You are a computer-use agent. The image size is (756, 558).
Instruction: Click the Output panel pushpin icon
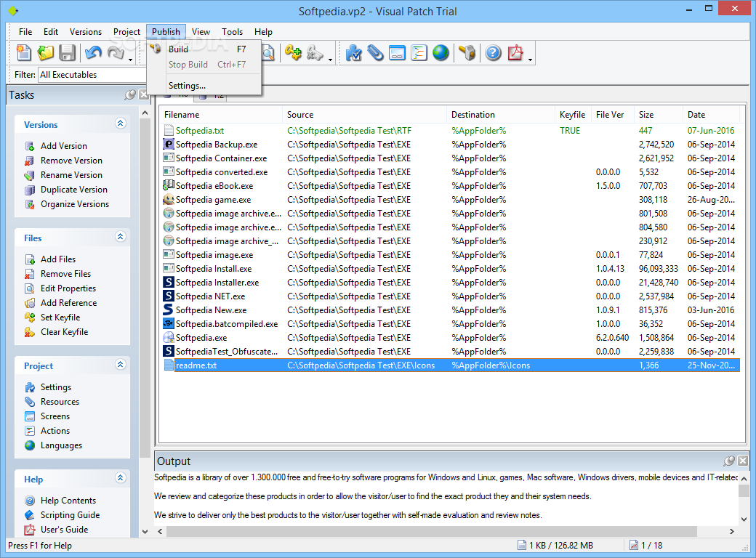click(x=729, y=461)
